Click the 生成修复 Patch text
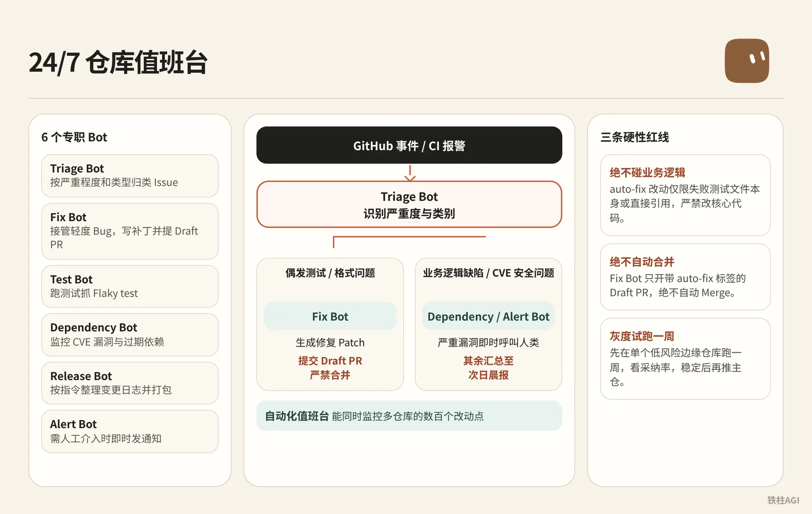The width and height of the screenshot is (812, 514). point(330,342)
